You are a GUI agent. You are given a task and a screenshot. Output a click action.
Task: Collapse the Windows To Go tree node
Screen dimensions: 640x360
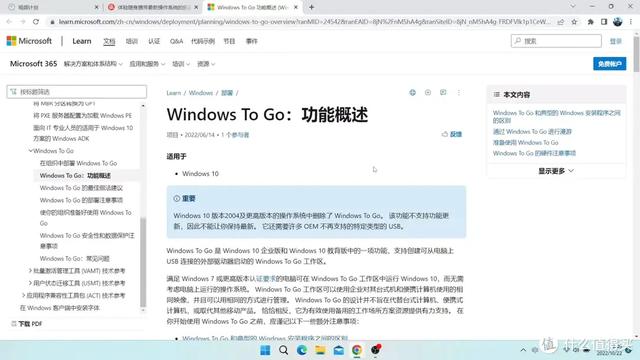pyautogui.click(x=31, y=151)
